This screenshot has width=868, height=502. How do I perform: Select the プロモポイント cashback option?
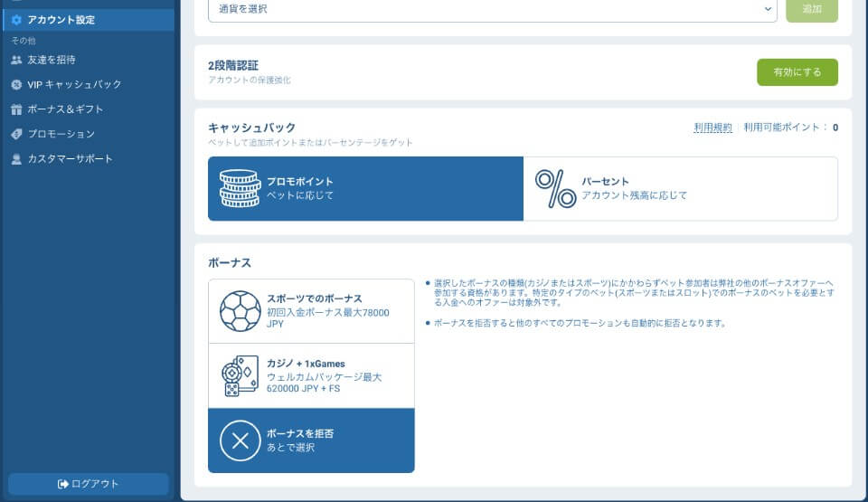pos(365,188)
